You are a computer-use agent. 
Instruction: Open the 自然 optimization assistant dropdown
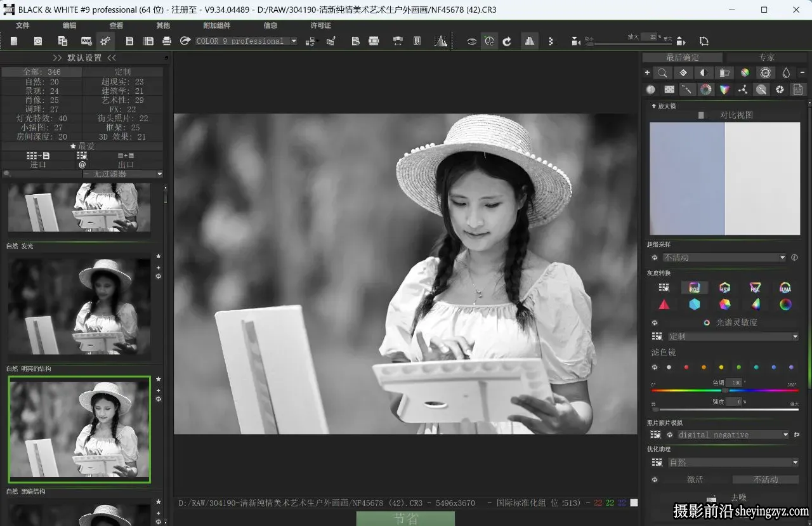coord(733,463)
